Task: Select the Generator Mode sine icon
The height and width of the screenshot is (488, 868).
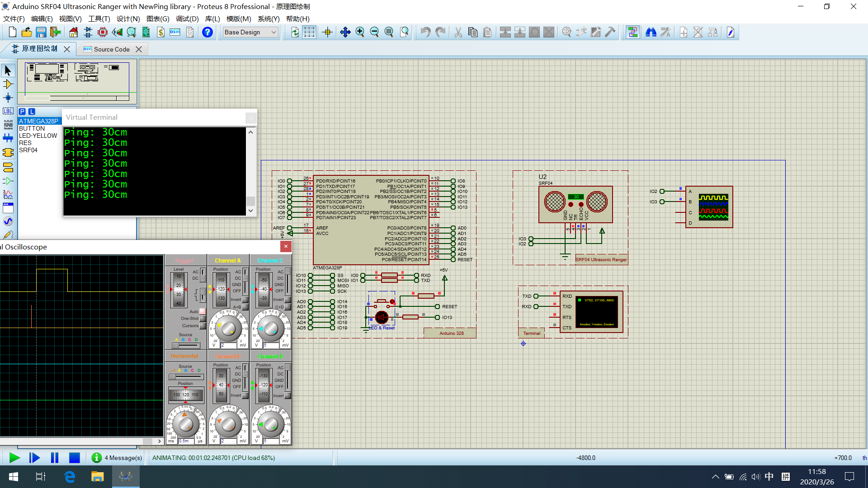Action: pyautogui.click(x=8, y=221)
